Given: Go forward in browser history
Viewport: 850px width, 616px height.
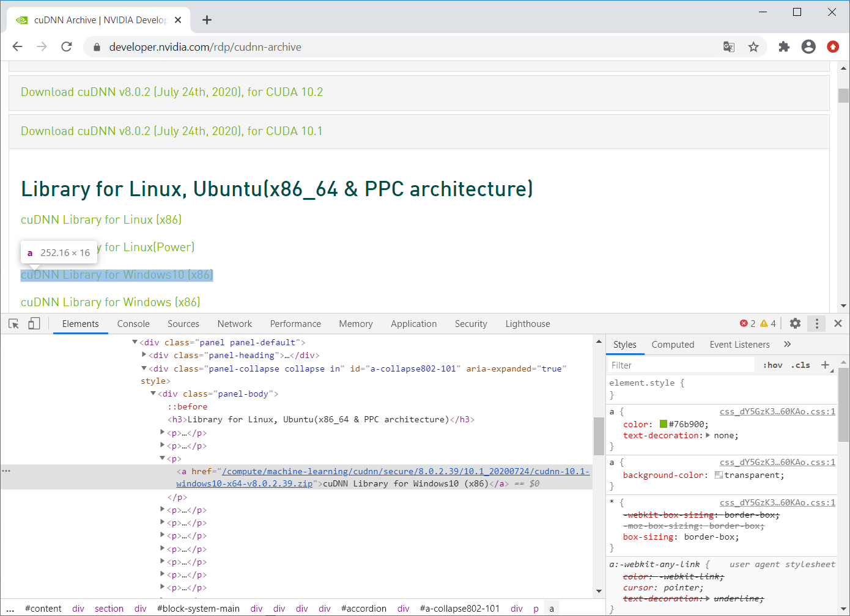Looking at the screenshot, I should point(42,47).
